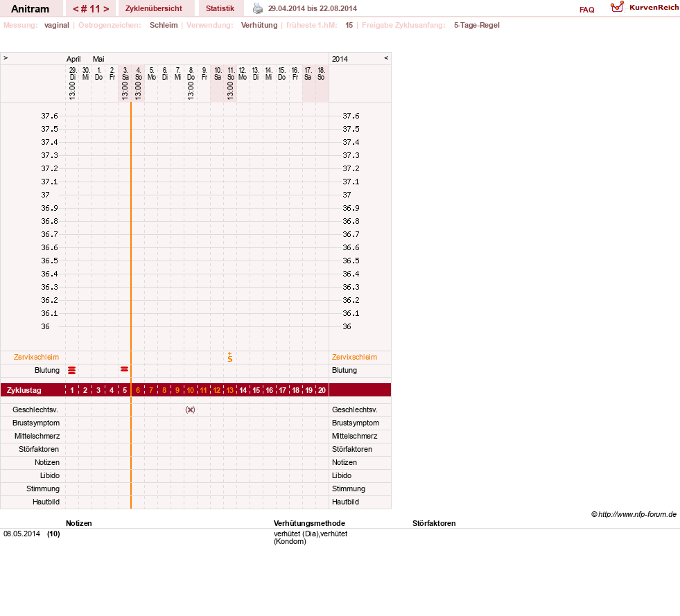The image size is (680, 616).
Task: Click the Mai month label
Action: (x=98, y=59)
